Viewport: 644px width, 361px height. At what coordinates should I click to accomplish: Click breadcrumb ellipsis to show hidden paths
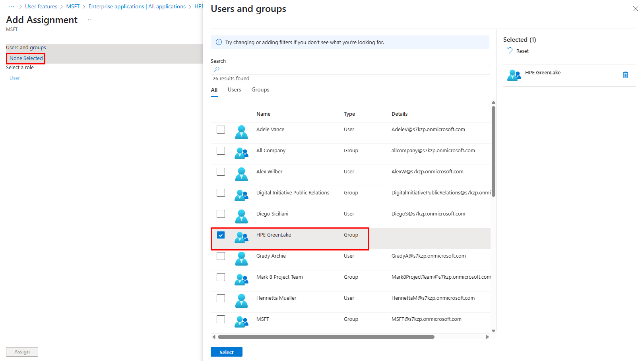pyautogui.click(x=11, y=7)
